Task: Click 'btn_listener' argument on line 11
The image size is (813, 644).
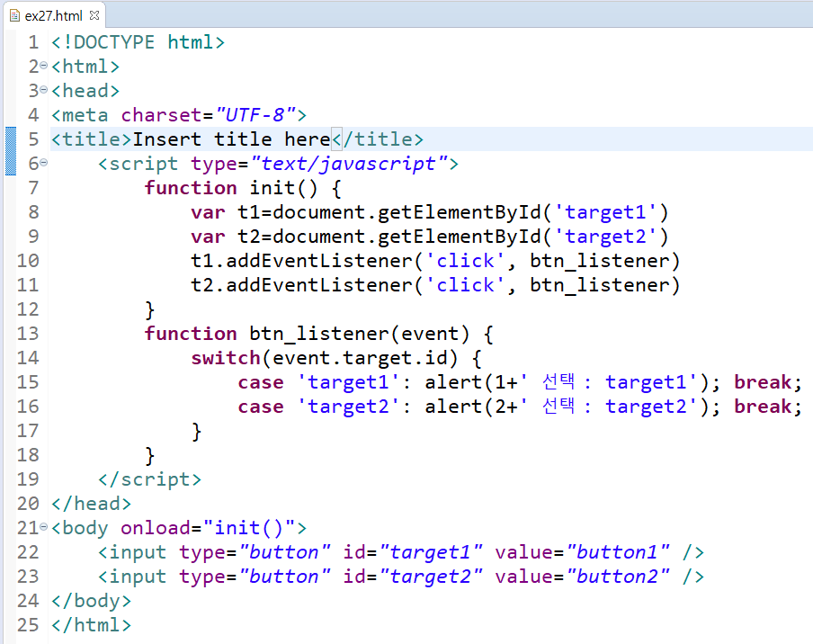Action: point(599,286)
